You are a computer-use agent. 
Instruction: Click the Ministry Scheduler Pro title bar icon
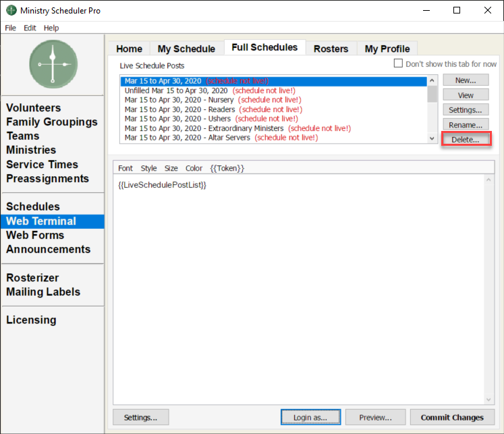[x=11, y=10]
